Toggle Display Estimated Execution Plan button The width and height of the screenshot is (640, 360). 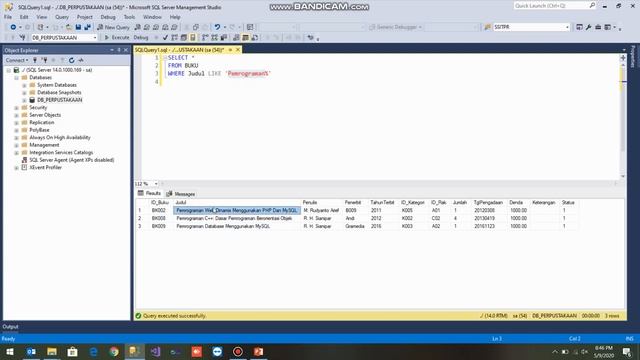(174, 38)
